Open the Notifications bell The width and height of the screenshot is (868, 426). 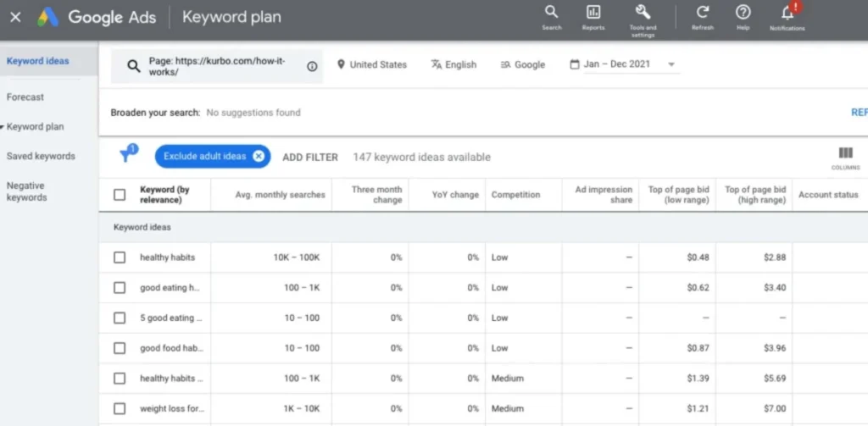point(787,14)
